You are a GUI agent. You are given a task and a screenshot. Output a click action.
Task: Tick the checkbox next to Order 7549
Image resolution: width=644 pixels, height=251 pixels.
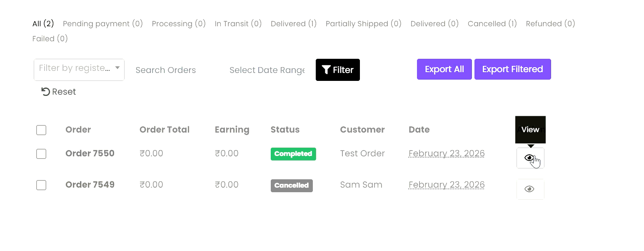pyautogui.click(x=41, y=185)
